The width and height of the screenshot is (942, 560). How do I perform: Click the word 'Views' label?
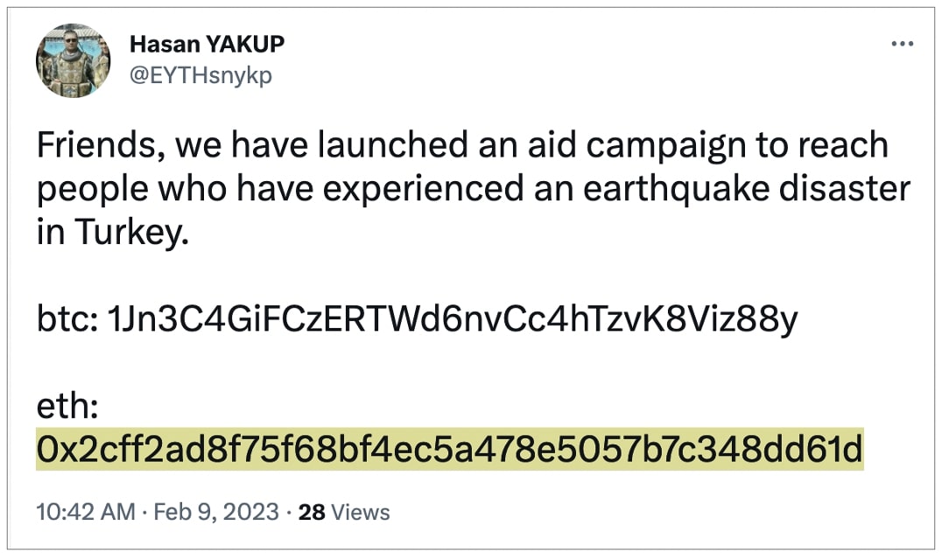tap(361, 512)
